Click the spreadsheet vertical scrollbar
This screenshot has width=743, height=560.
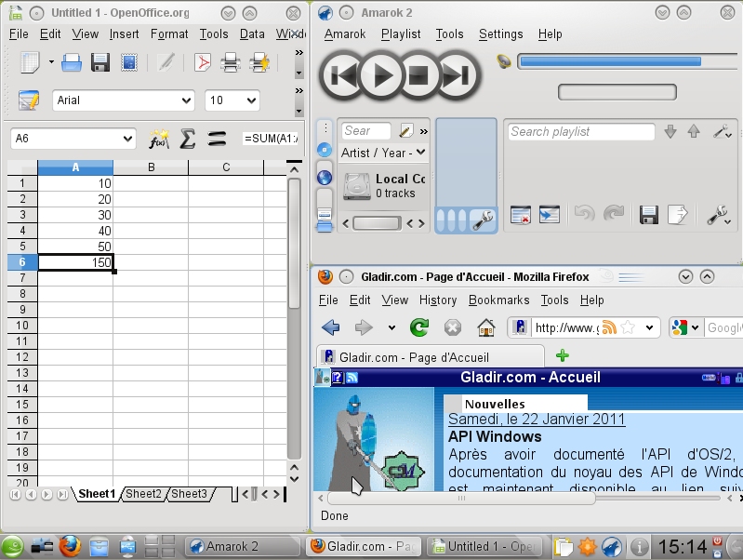294,318
